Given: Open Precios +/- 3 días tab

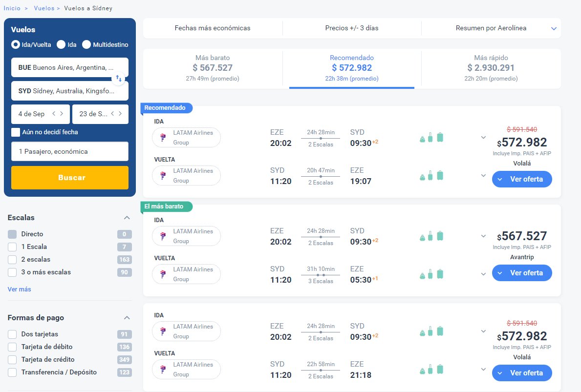Looking at the screenshot, I should [352, 28].
